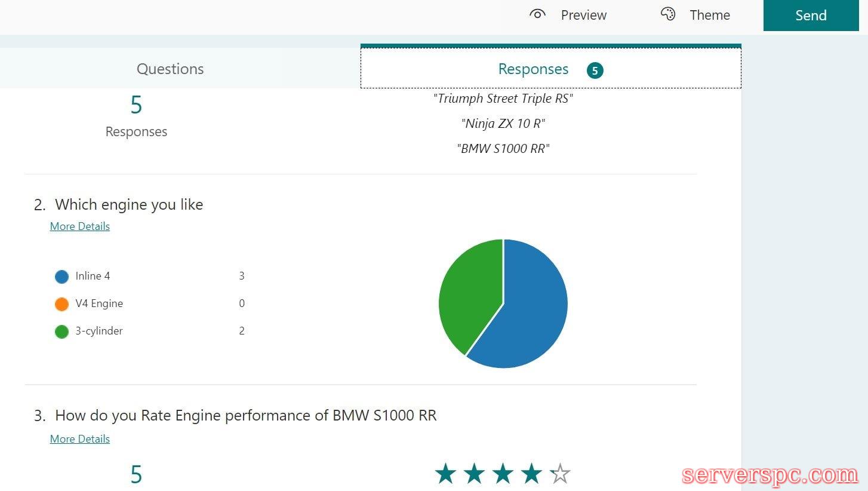Click the Theme palette icon

pos(667,15)
